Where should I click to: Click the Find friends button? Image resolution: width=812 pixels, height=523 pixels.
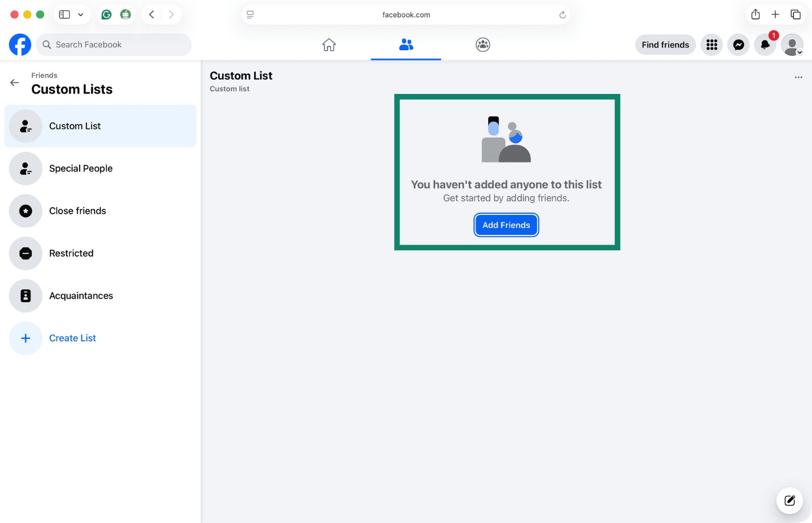click(665, 45)
